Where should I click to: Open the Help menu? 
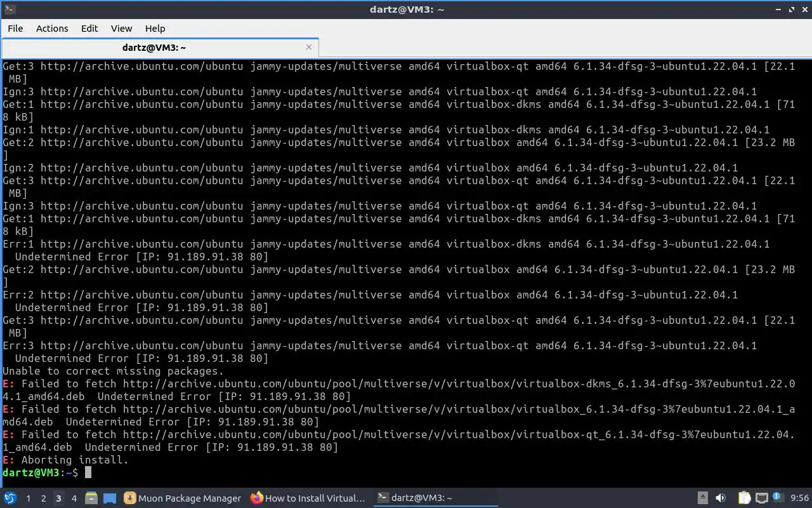coord(155,29)
